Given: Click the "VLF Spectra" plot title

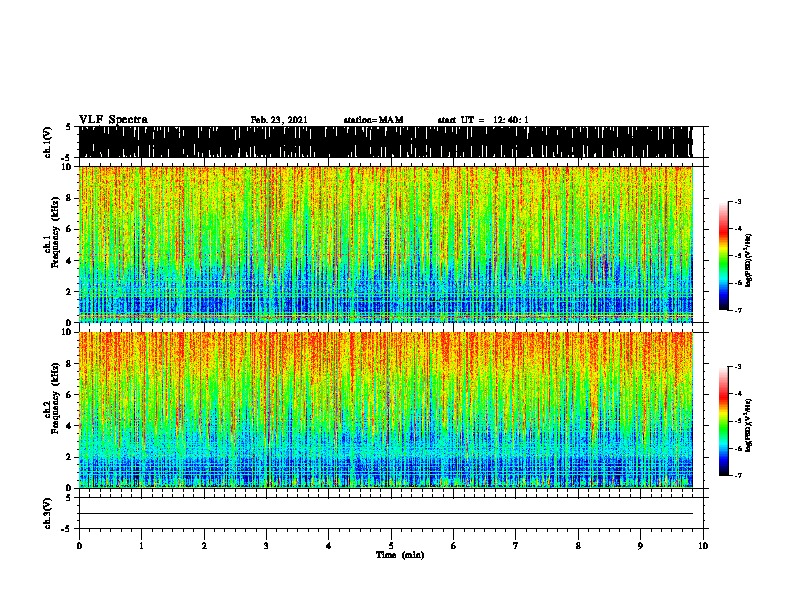Looking at the screenshot, I should pyautogui.click(x=113, y=120).
